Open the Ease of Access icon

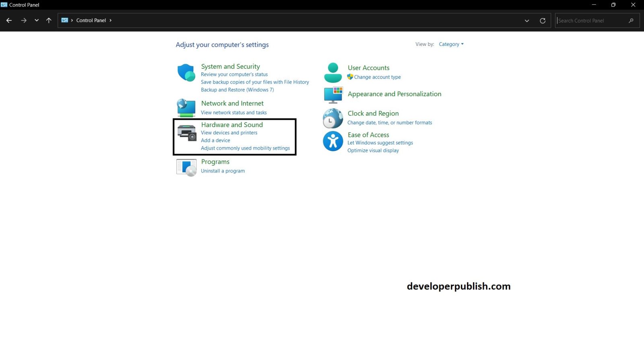[333, 141]
